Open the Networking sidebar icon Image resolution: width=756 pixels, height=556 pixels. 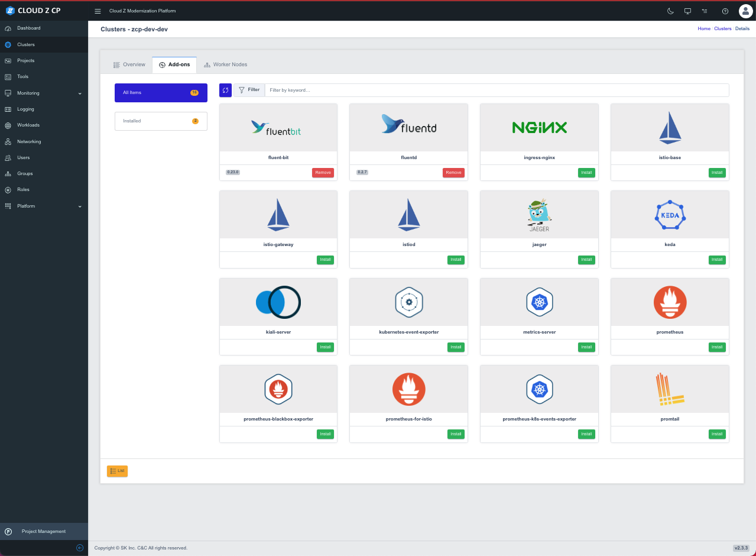8,141
